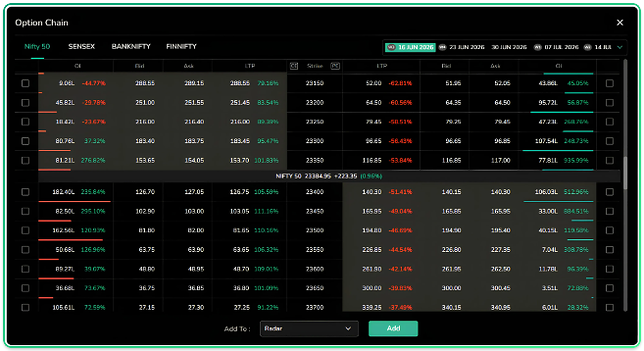644x351 pixels.
Task: Click put LTP value 339.25
Action: point(372,308)
